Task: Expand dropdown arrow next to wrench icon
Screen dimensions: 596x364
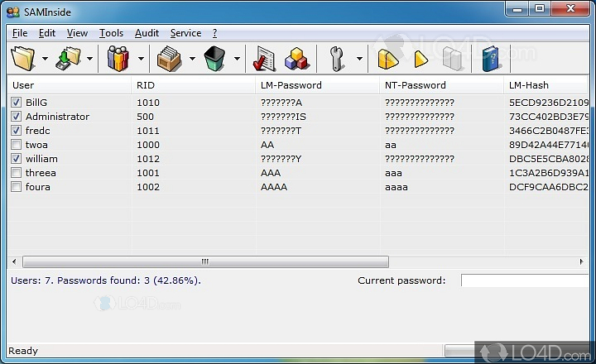Action: point(359,59)
